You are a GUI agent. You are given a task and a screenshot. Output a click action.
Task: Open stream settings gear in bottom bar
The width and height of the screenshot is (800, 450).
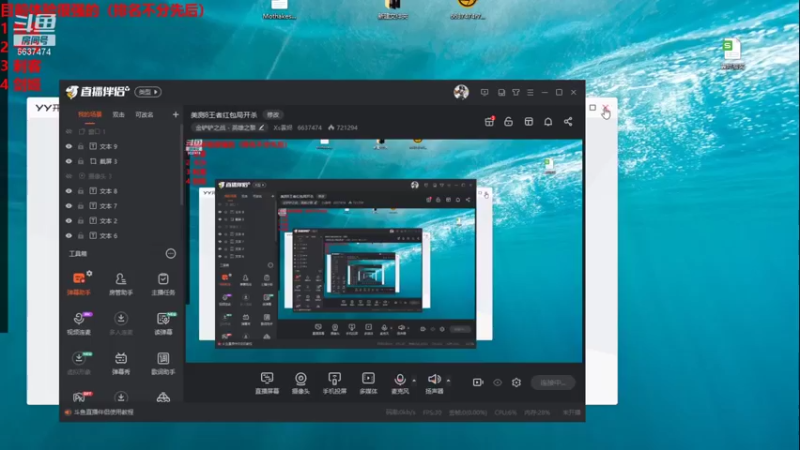(516, 382)
